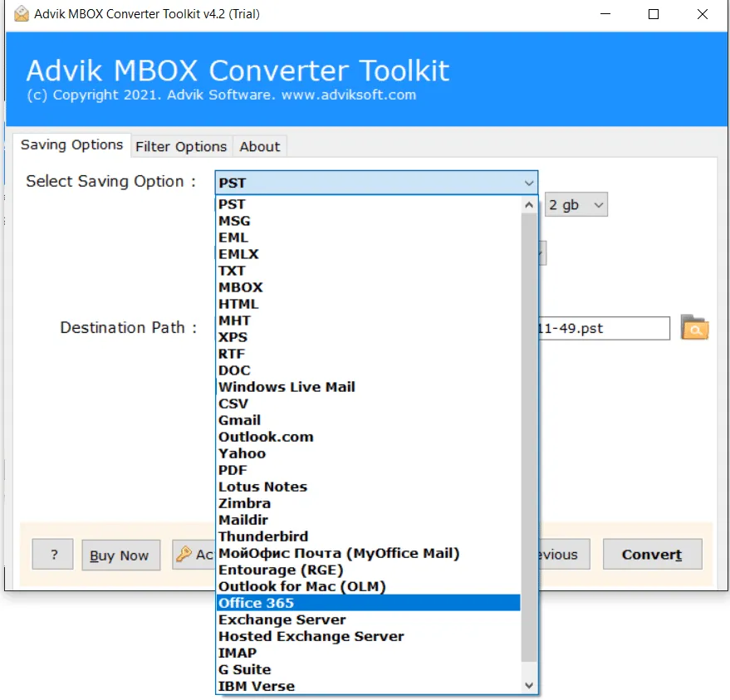Minimize the Advik converter window
Image resolution: width=730 pixels, height=700 pixels.
pos(605,14)
